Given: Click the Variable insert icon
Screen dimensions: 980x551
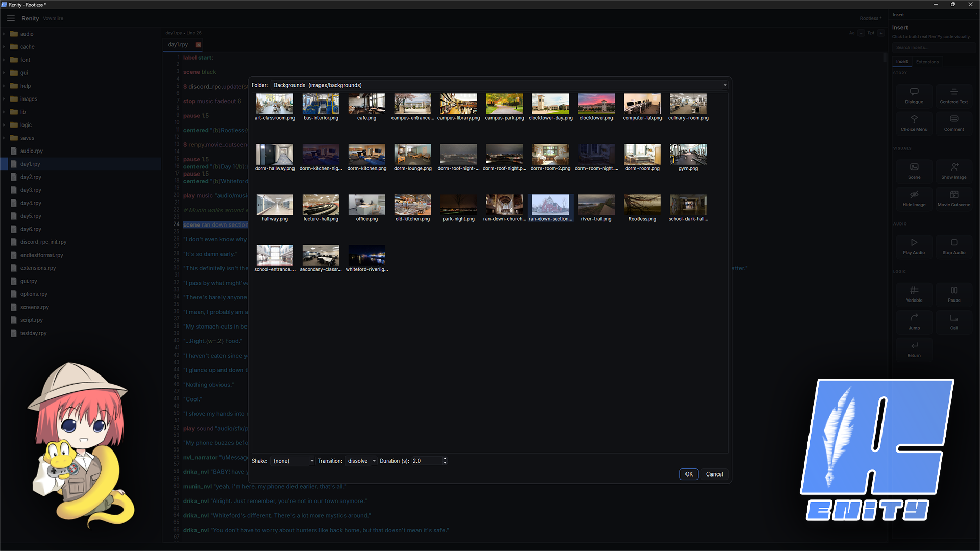Looking at the screenshot, I should tap(914, 290).
